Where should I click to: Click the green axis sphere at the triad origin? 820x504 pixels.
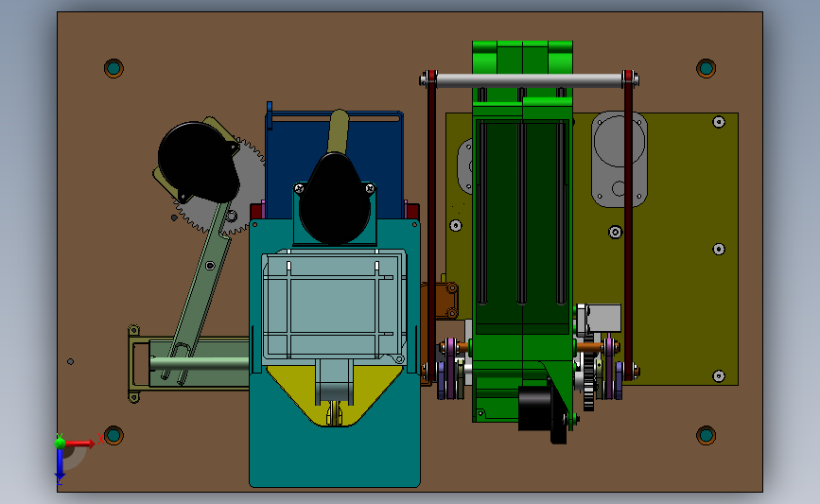(60, 443)
